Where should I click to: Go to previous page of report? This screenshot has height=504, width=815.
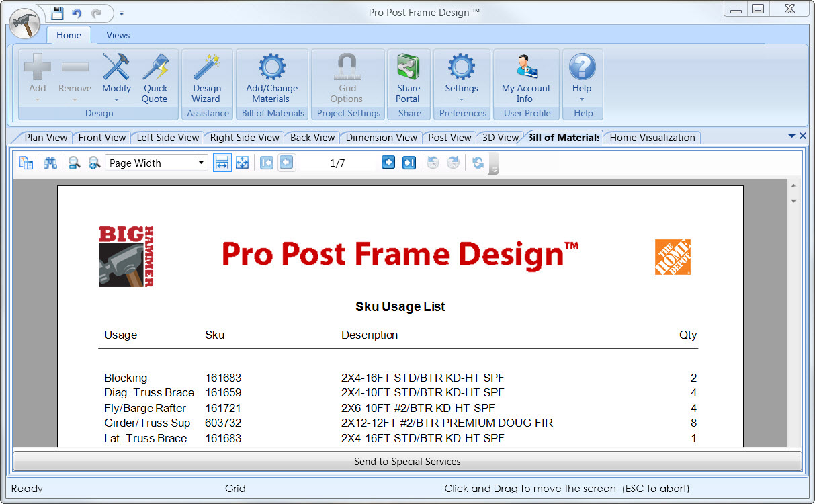pyautogui.click(x=286, y=163)
